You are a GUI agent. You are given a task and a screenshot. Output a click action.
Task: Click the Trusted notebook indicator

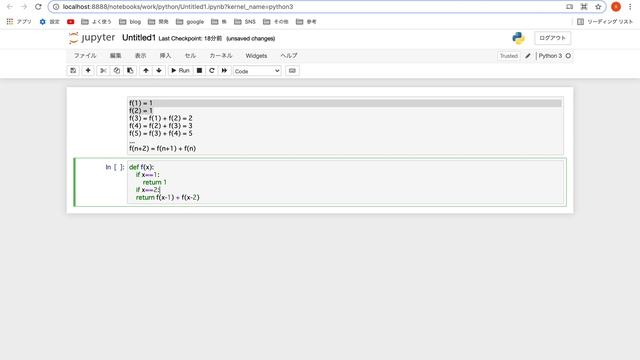[509, 56]
